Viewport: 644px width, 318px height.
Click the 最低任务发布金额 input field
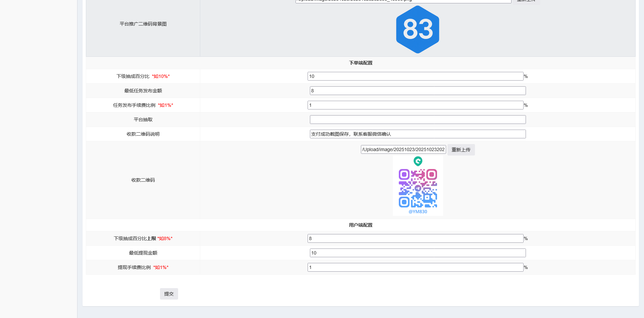[x=418, y=91]
